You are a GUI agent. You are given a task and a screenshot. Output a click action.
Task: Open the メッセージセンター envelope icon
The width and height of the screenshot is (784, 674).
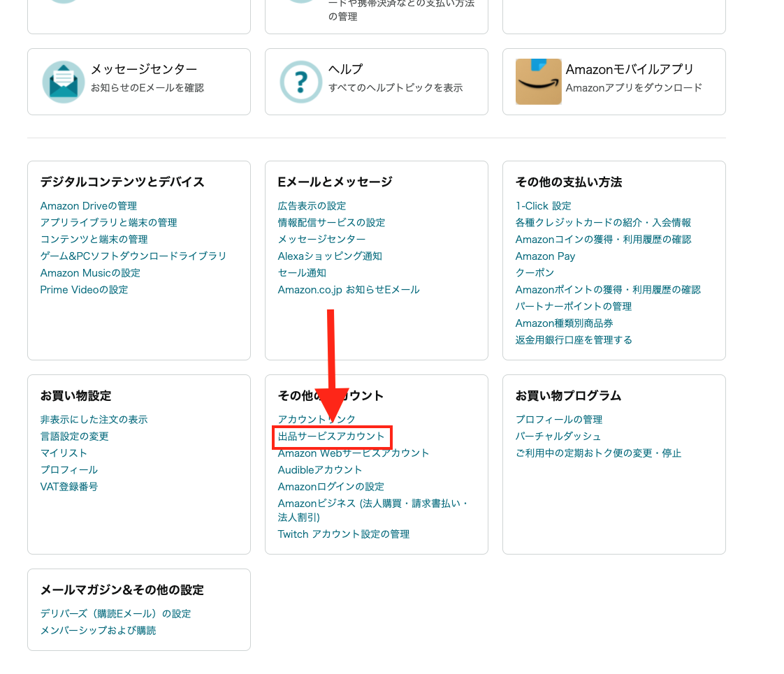pyautogui.click(x=64, y=81)
